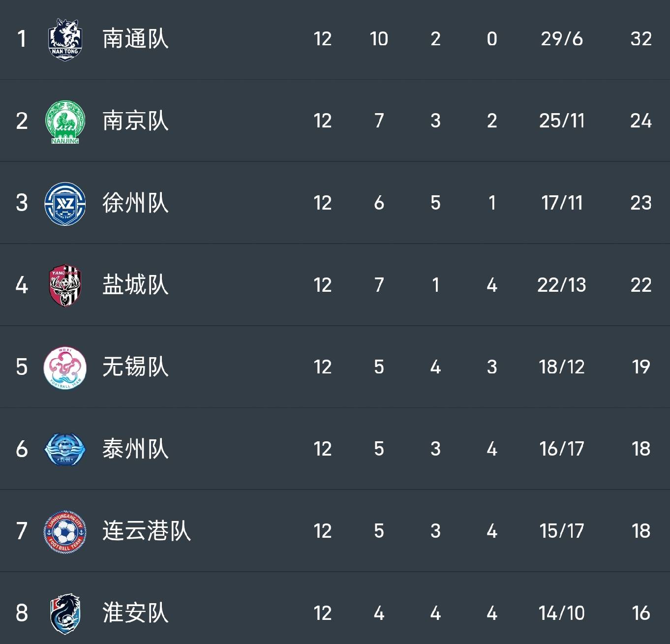Screen dimensions: 670x644
Task: Open team page for 南京队
Action: [135, 121]
